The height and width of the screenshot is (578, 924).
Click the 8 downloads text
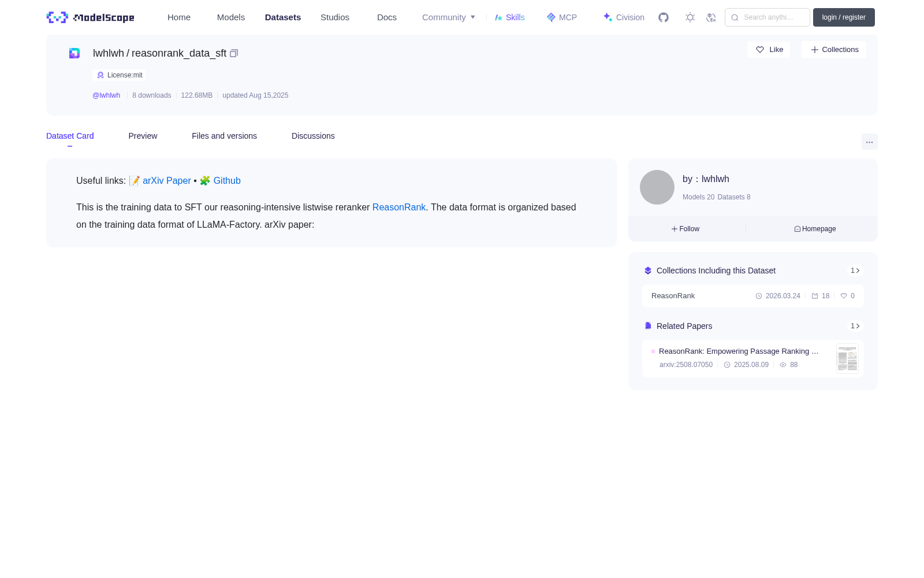[x=152, y=95]
